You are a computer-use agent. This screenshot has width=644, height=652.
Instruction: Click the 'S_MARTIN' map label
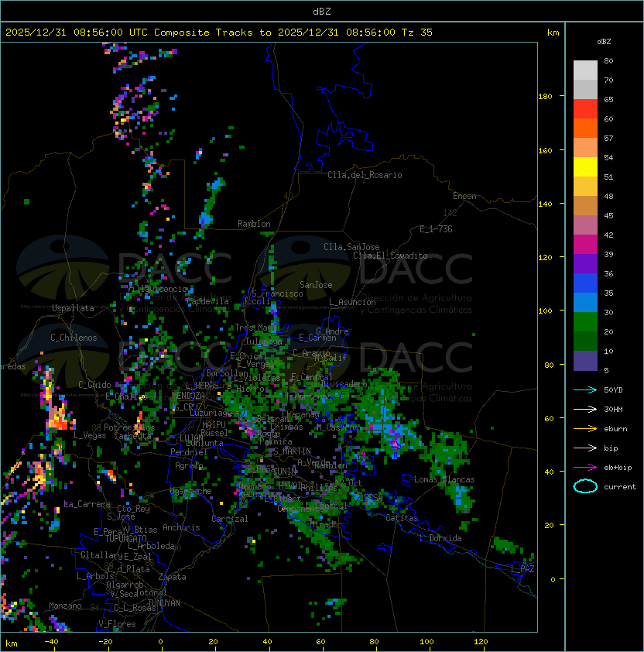(x=293, y=451)
